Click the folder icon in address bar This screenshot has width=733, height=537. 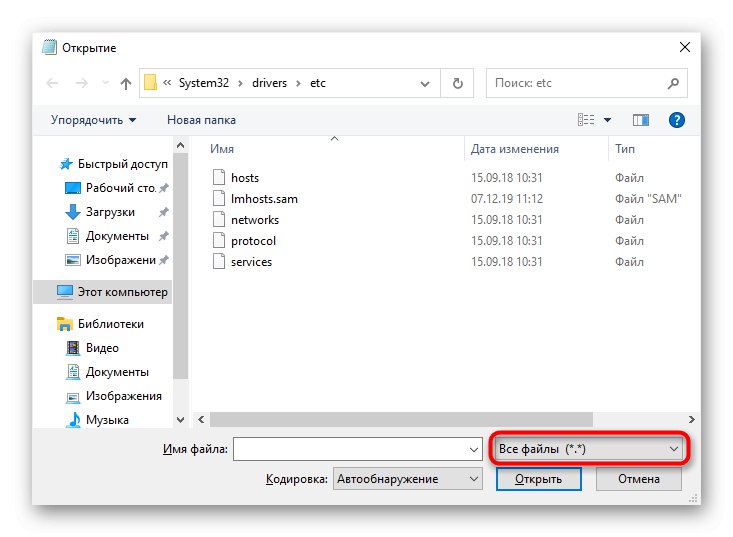point(151,83)
